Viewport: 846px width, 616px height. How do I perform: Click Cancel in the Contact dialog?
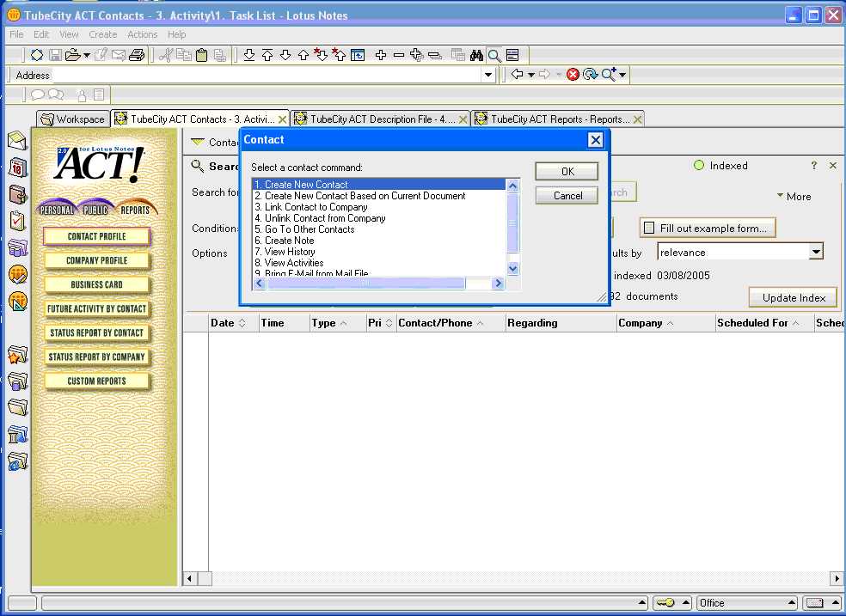point(567,196)
